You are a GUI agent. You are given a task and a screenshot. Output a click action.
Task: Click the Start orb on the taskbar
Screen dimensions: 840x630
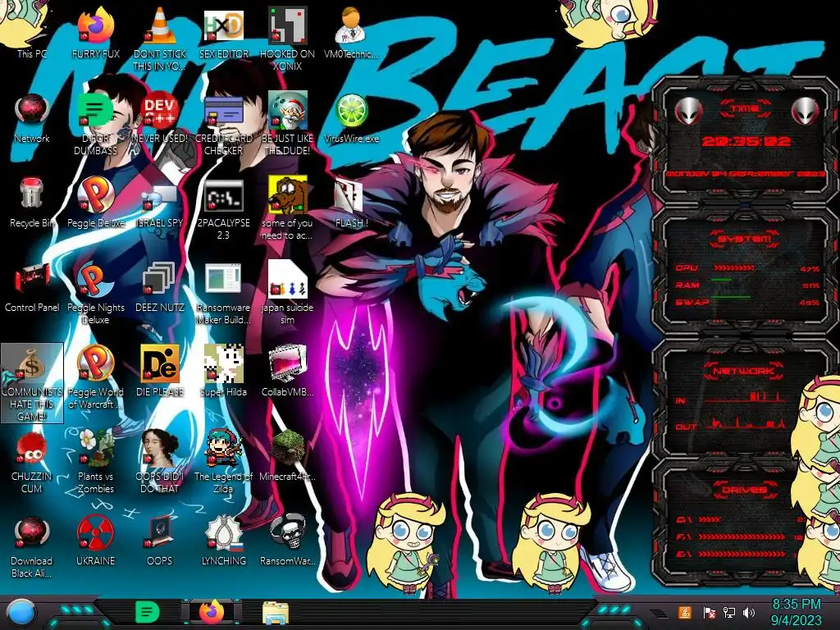pos(21,613)
